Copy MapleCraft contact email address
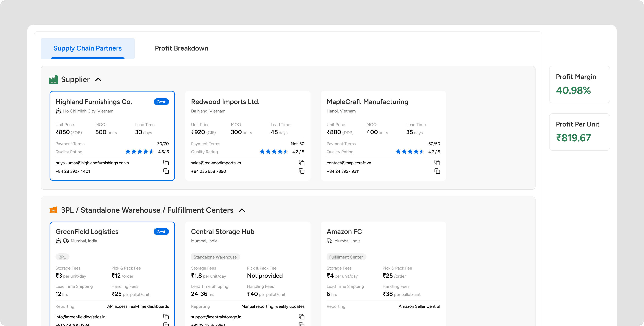Screen dimensions: 644x326 tap(437, 163)
